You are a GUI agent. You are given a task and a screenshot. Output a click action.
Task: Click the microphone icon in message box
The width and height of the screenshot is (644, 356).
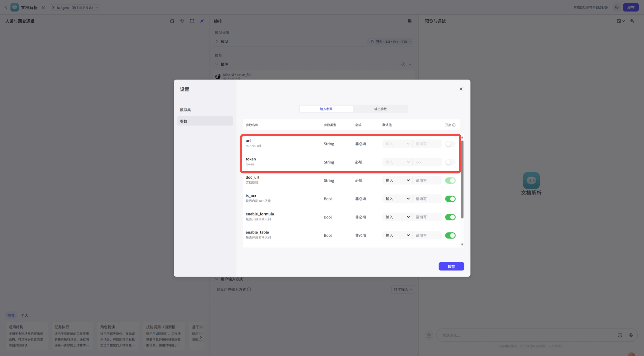pyautogui.click(x=631, y=335)
